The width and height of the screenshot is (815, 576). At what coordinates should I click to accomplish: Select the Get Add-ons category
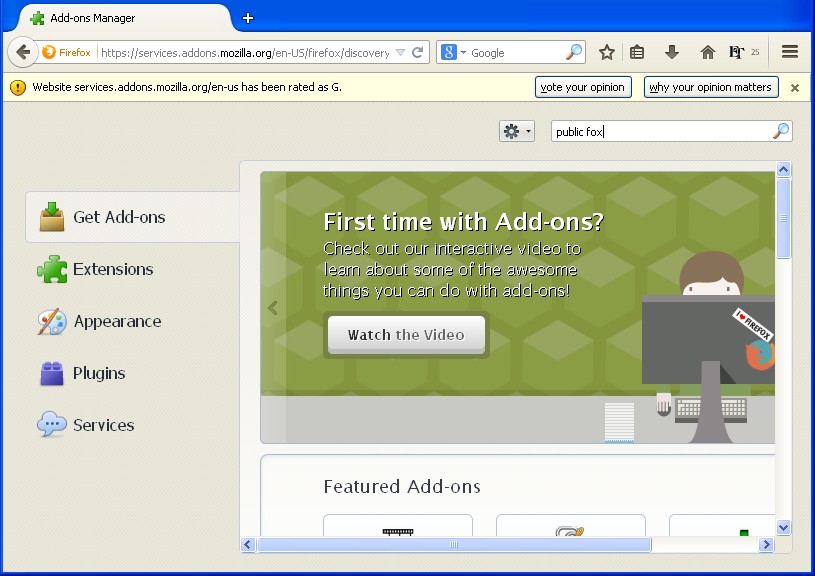click(x=132, y=217)
